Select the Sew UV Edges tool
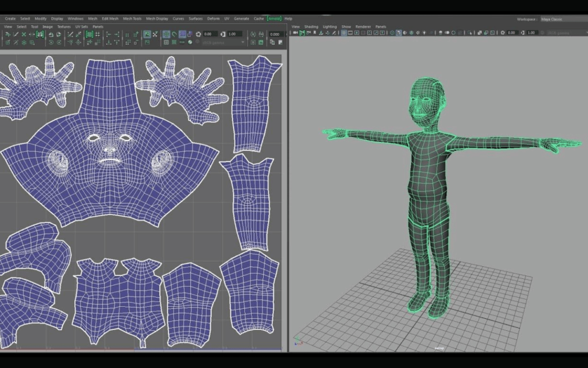The height and width of the screenshot is (368, 588). tap(78, 33)
